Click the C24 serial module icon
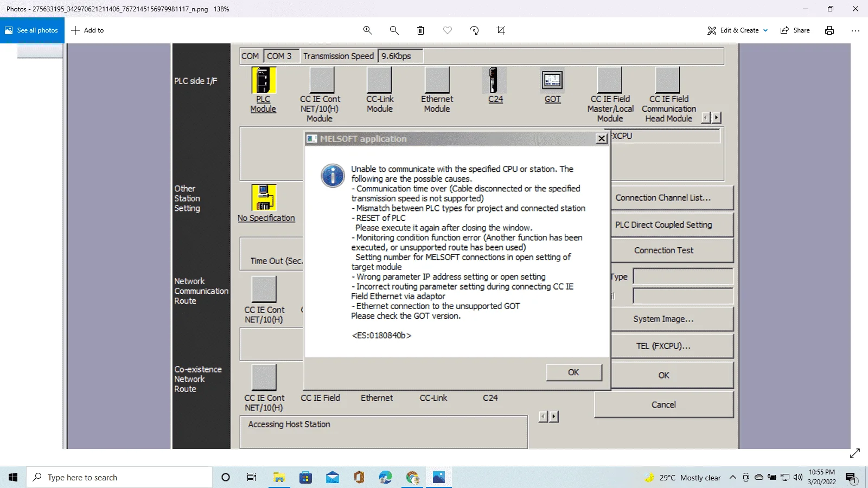The width and height of the screenshot is (868, 488). pos(494,80)
